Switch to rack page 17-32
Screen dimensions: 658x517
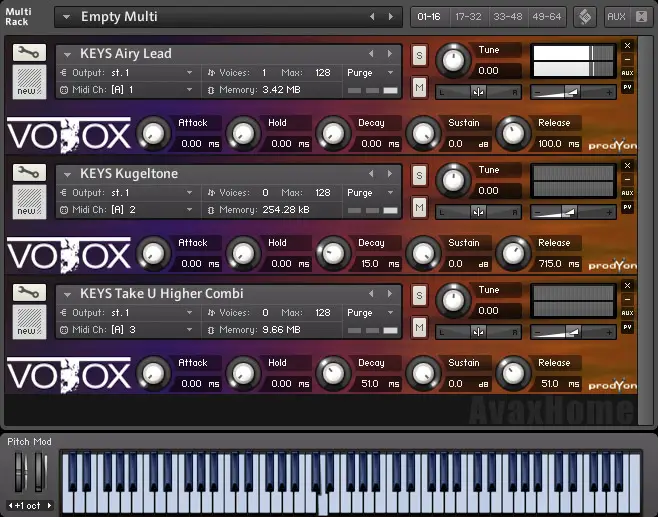[x=469, y=17]
